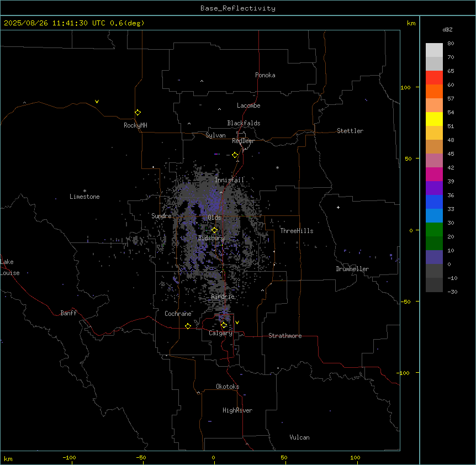Click the timestamp 2025/08/26 11:41:30 UTC

pos(55,23)
